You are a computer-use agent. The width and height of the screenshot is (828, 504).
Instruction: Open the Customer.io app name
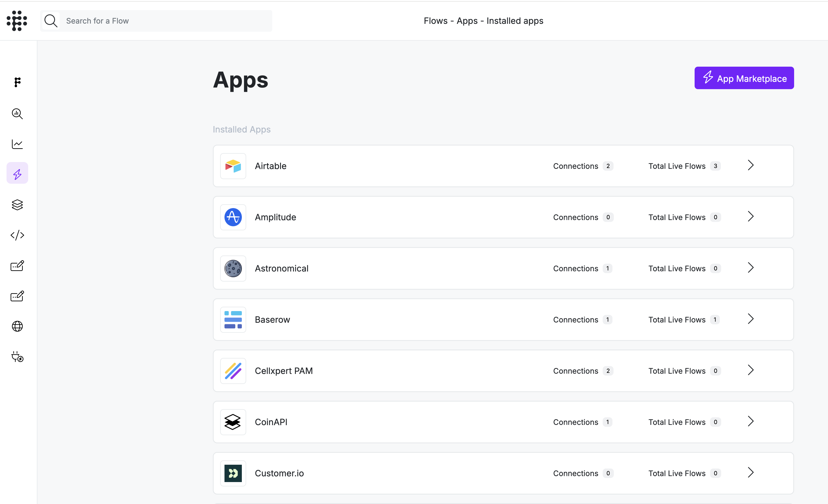[279, 473]
